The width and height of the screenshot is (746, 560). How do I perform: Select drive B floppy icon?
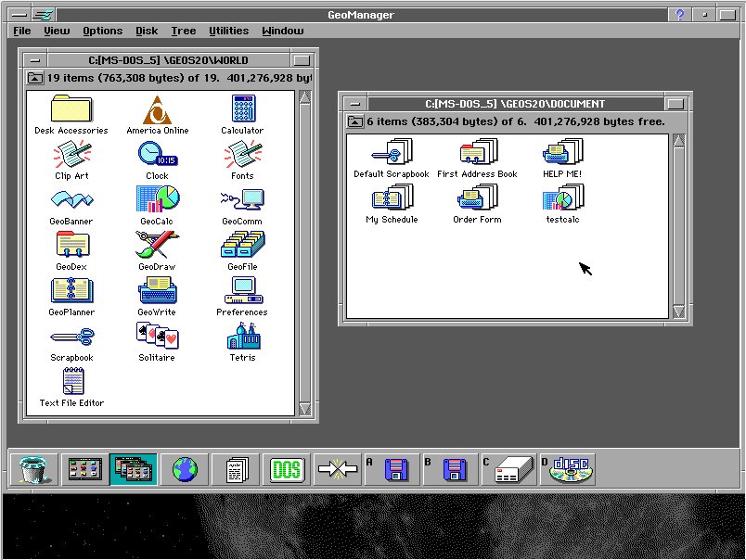(451, 470)
